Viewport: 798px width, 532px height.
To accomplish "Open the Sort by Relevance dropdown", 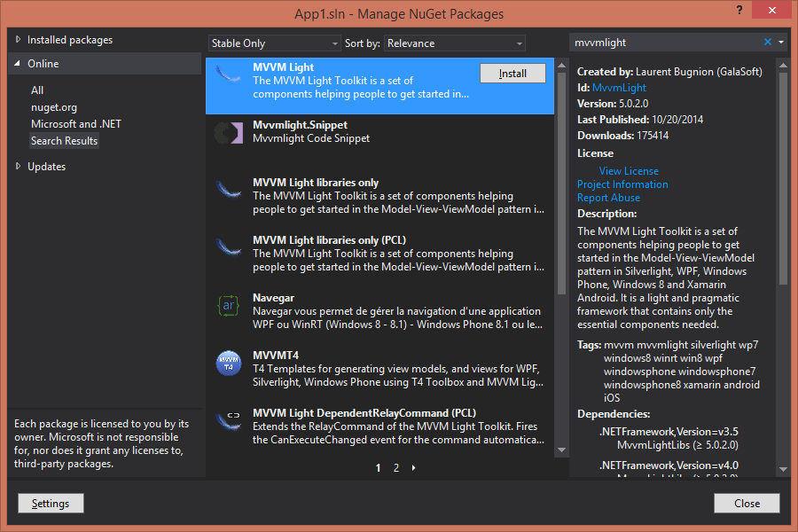I will click(455, 43).
